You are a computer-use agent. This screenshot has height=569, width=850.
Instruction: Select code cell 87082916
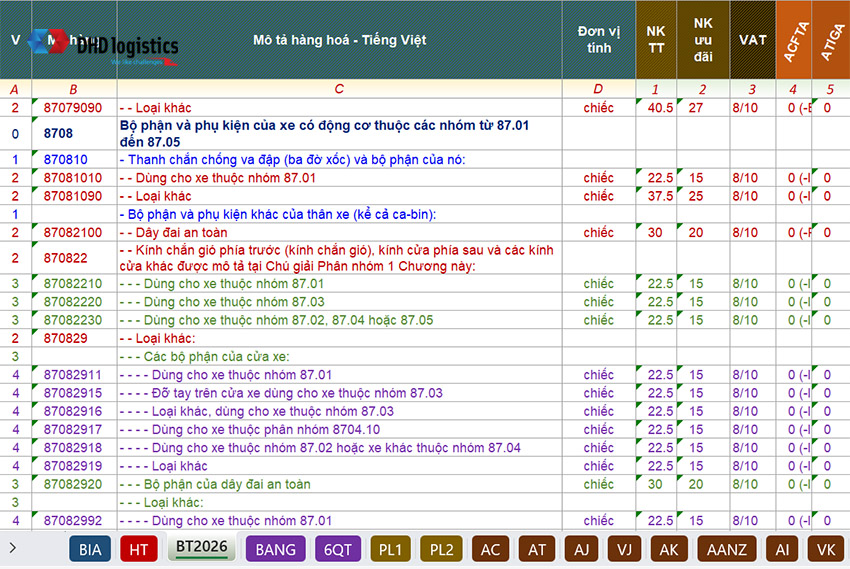coord(74,411)
